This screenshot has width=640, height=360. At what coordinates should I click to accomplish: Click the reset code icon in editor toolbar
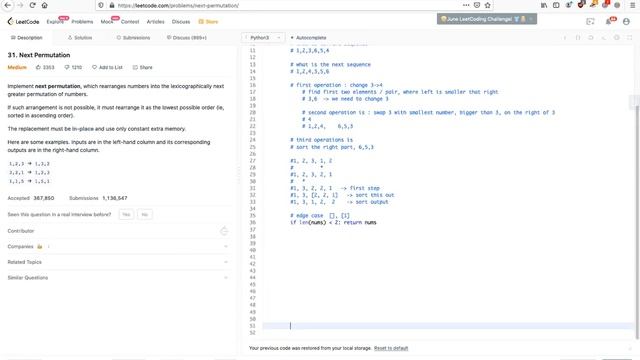(591, 38)
